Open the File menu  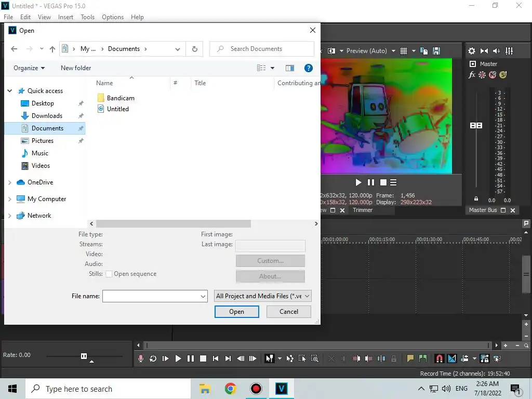8,17
